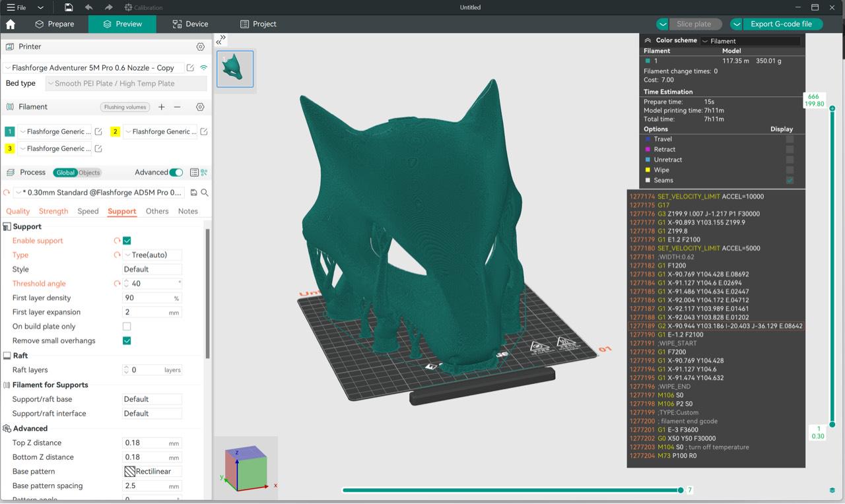Save the project with the floppy disk icon
The image size is (845, 504).
[x=69, y=7]
